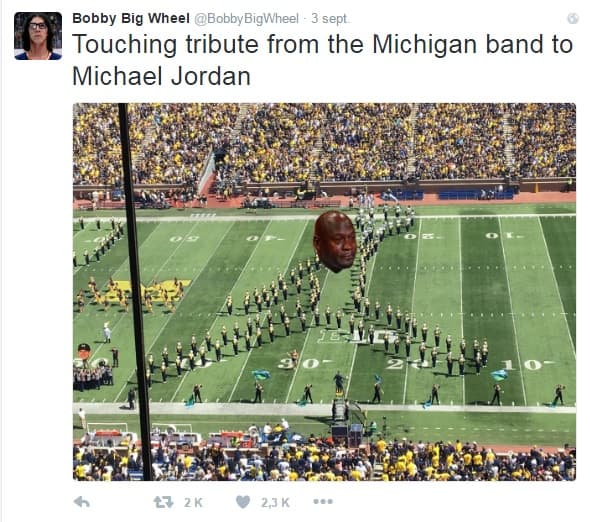This screenshot has height=522, width=590.
Task: Click the globe icon beside the date
Action: [x=573, y=18]
